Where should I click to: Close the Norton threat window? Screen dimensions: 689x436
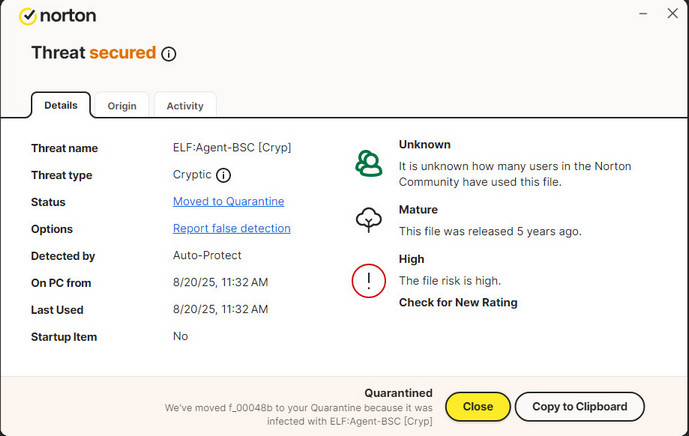672,13
